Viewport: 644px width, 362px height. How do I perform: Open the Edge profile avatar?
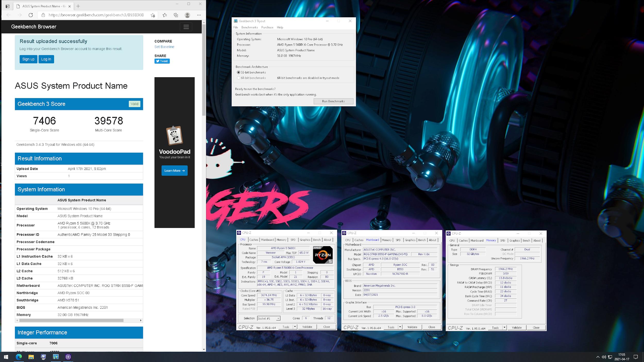[x=187, y=15]
